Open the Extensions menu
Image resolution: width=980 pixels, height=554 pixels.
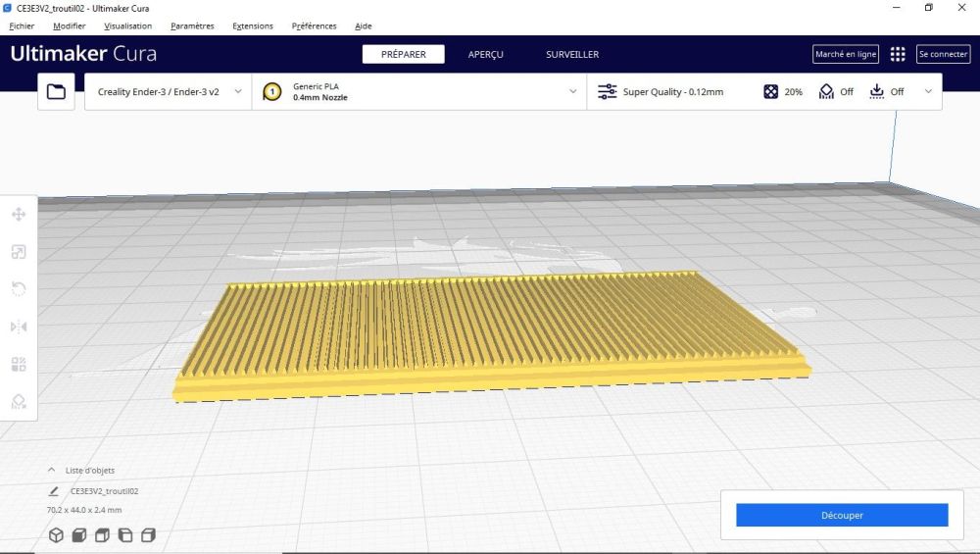click(253, 26)
